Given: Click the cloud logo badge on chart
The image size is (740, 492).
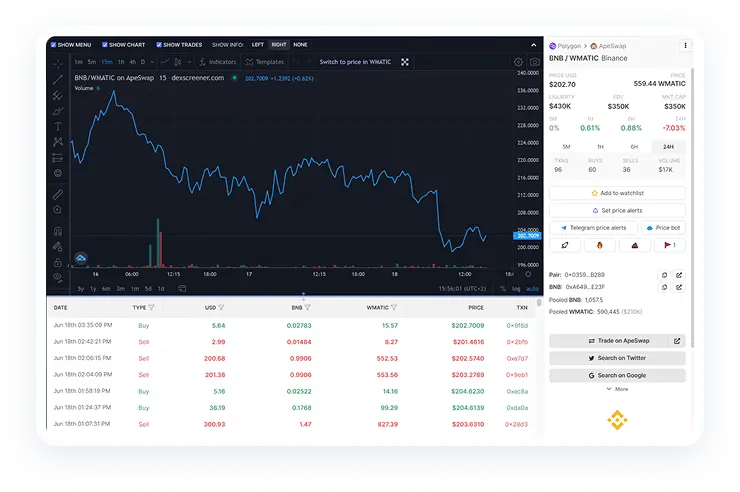Looking at the screenshot, I should 81,258.
